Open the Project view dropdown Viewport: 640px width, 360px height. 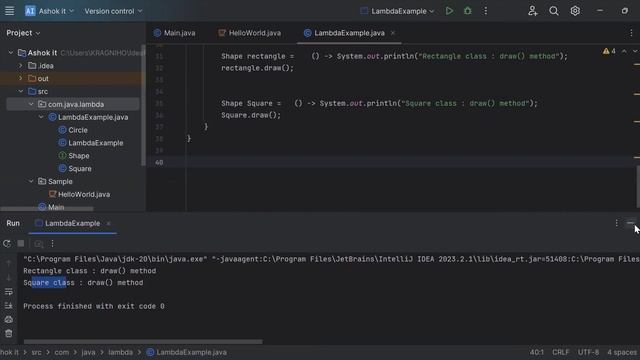point(23,33)
